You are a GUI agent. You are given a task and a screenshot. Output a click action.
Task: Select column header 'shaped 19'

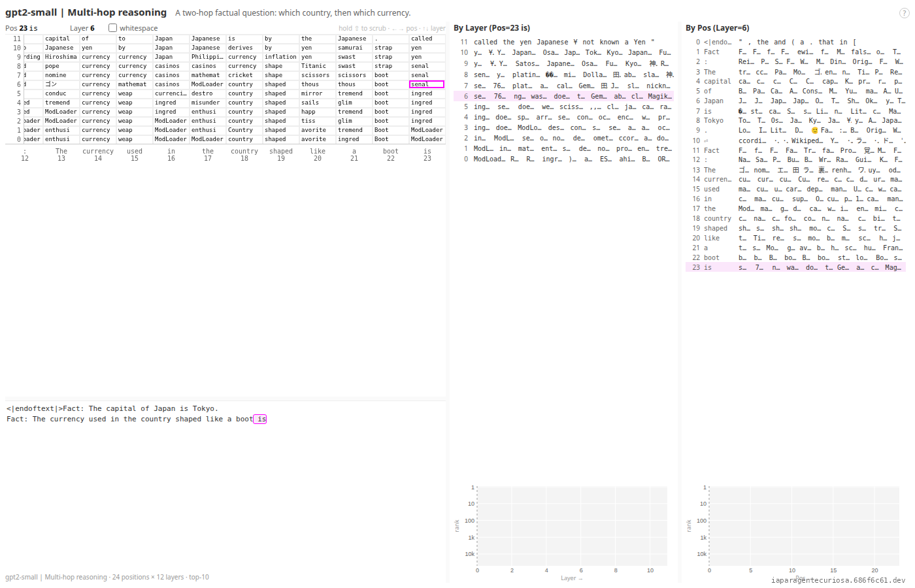point(281,154)
